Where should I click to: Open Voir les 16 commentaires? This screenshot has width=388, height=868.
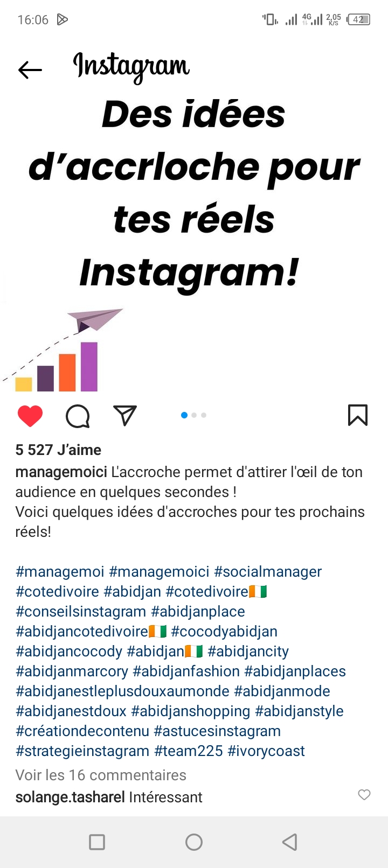coord(101,775)
